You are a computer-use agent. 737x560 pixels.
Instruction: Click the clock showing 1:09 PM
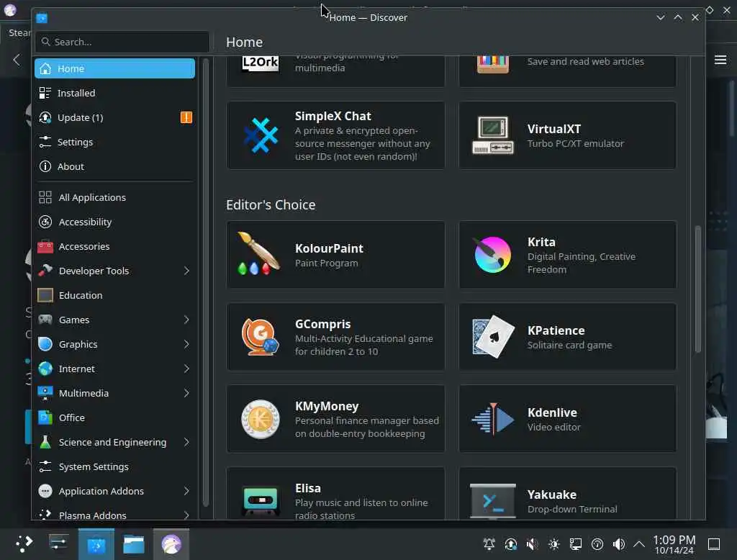click(674, 540)
